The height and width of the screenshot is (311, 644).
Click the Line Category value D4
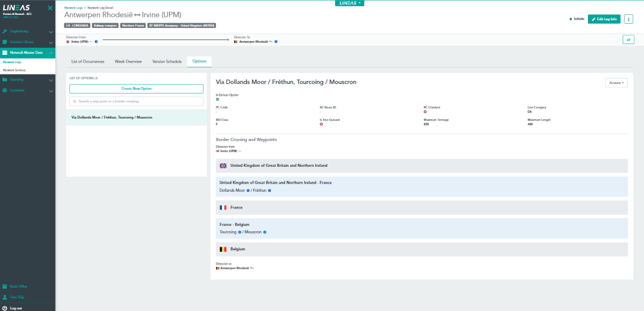pyautogui.click(x=530, y=111)
